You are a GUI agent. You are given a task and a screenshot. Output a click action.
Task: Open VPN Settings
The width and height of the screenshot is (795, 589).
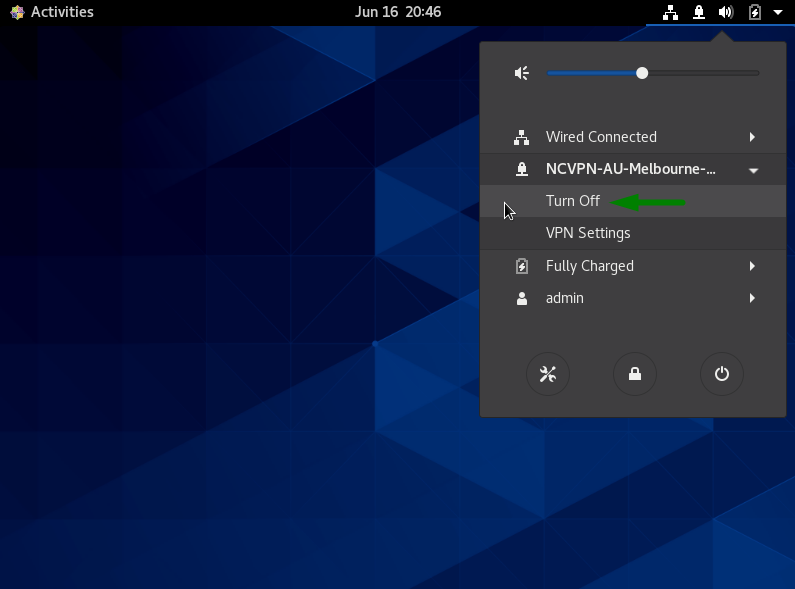(633, 233)
